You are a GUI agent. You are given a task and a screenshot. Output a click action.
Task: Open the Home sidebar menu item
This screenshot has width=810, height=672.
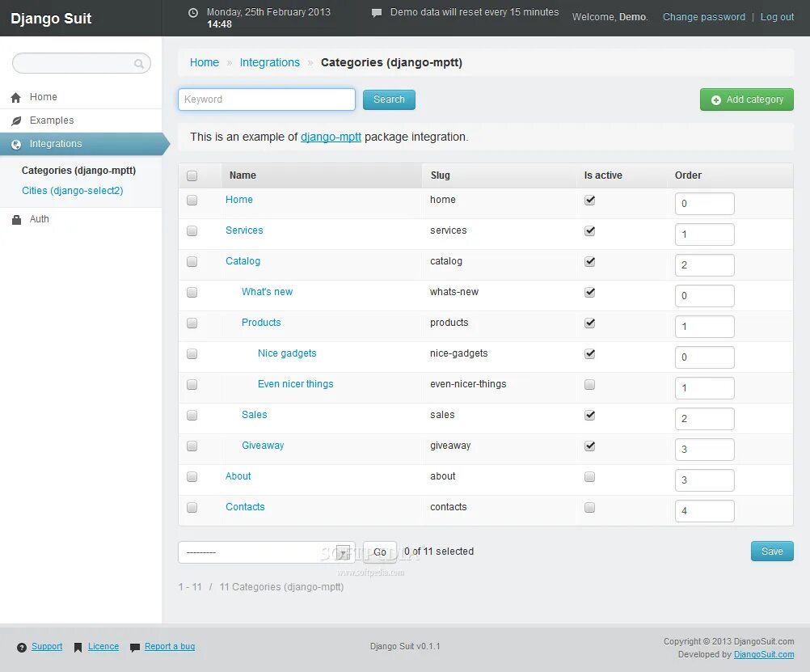pyautogui.click(x=81, y=97)
